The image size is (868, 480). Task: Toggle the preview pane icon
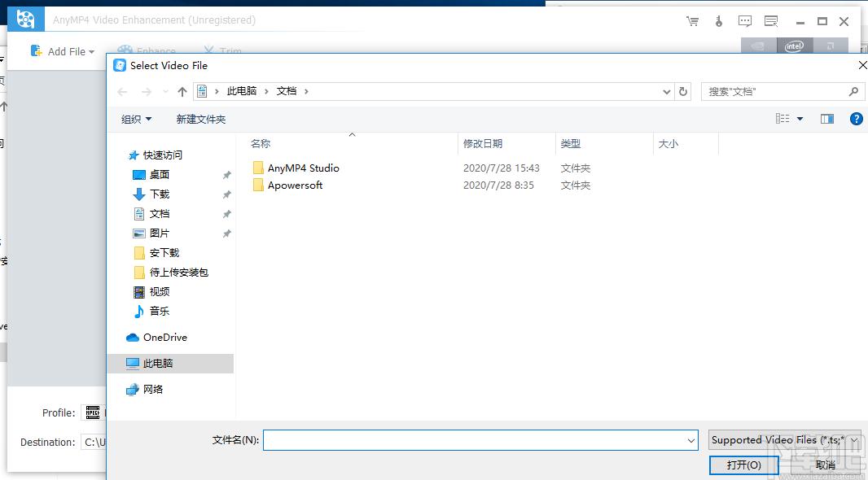tap(827, 119)
